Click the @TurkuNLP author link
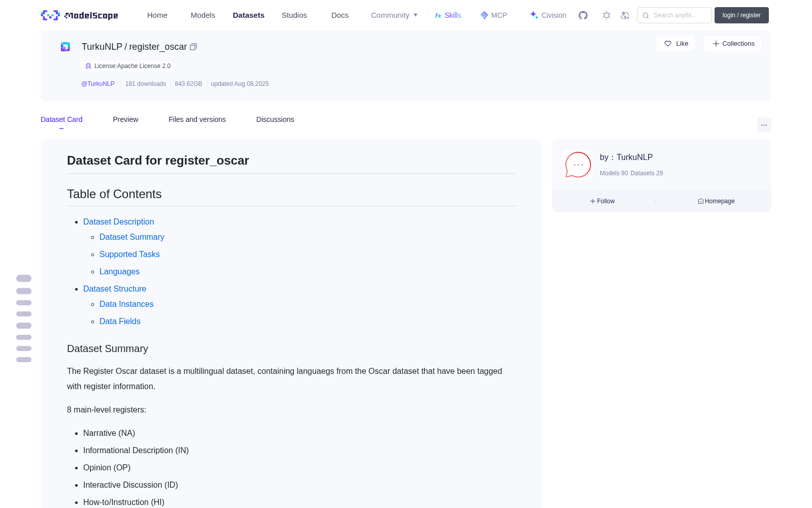Viewport: 812px width, 508px height. pos(98,84)
